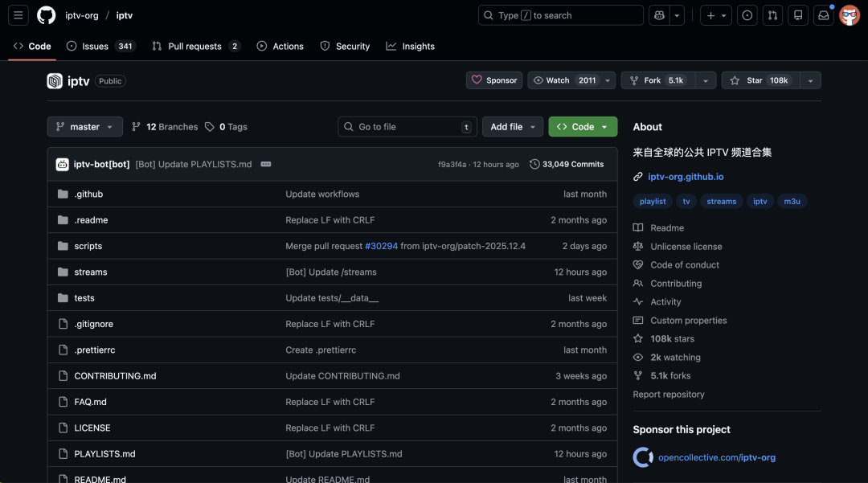
Task: Open the PLAYLISTS.md file
Action: 104,454
